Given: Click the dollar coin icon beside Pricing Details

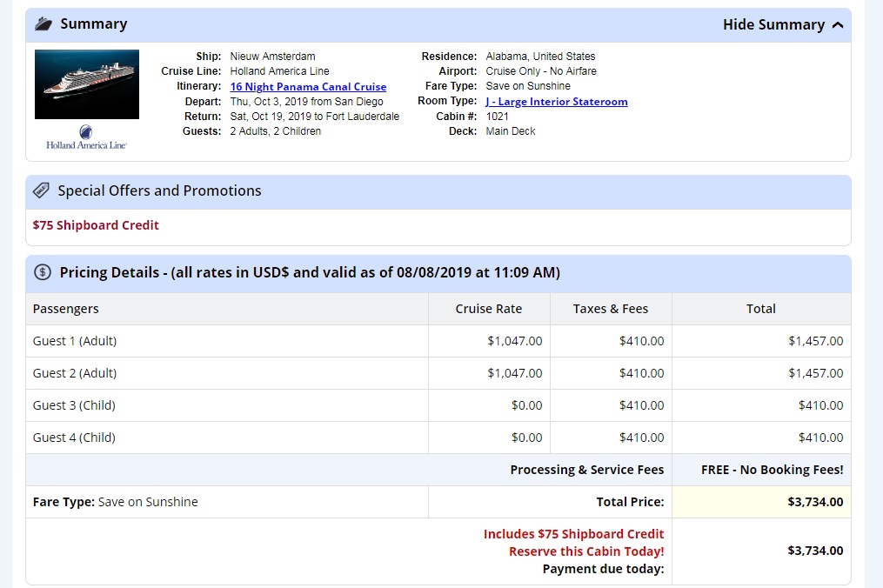Looking at the screenshot, I should [43, 272].
